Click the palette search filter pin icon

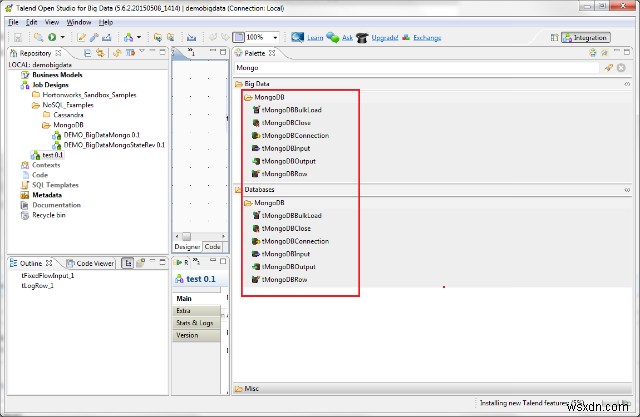pos(609,68)
